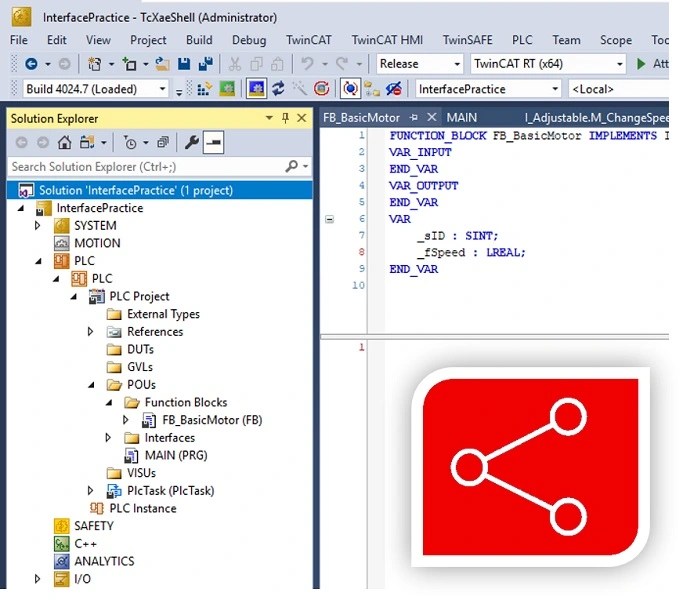Click the Switch Views icon in Solution Explorer

87,142
